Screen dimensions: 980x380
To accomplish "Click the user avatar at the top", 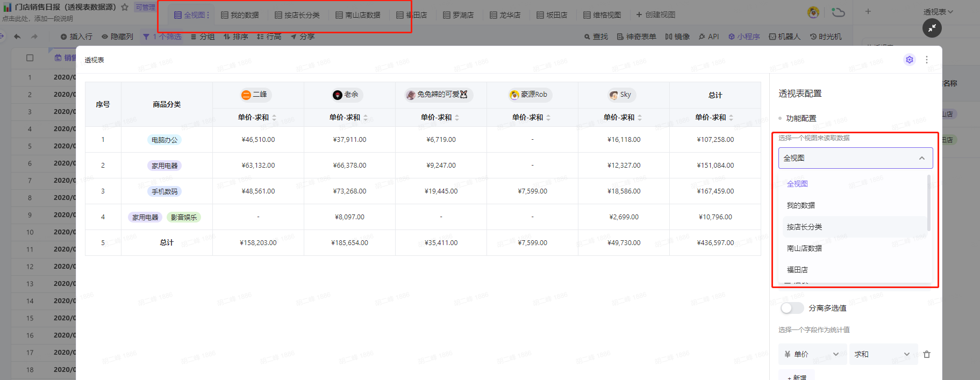I will pos(813,12).
